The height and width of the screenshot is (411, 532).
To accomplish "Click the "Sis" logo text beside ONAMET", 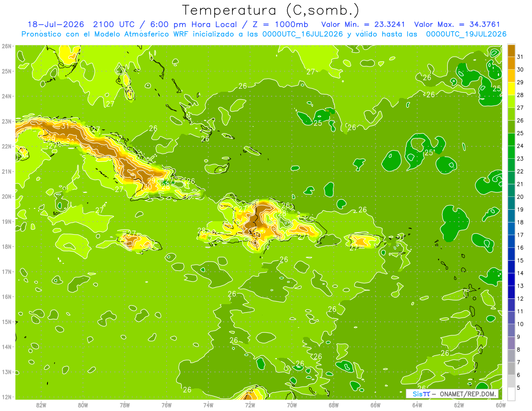I will pos(418,394).
